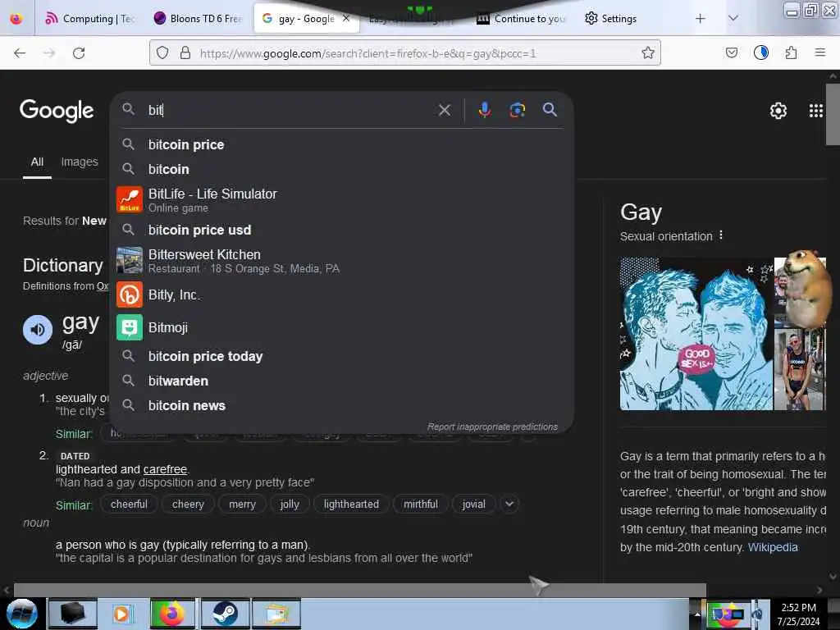Click the 'merry' synonym chip
840x630 pixels.
[x=242, y=504]
